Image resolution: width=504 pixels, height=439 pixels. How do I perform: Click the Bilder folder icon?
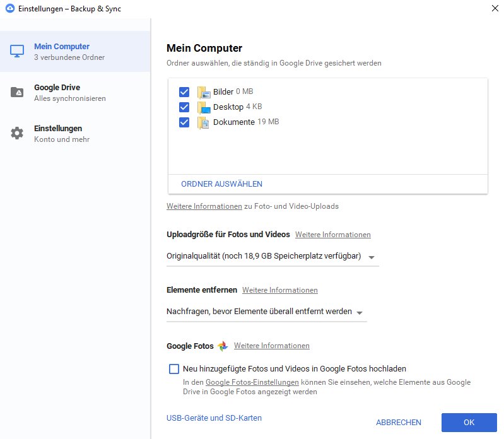pos(204,92)
